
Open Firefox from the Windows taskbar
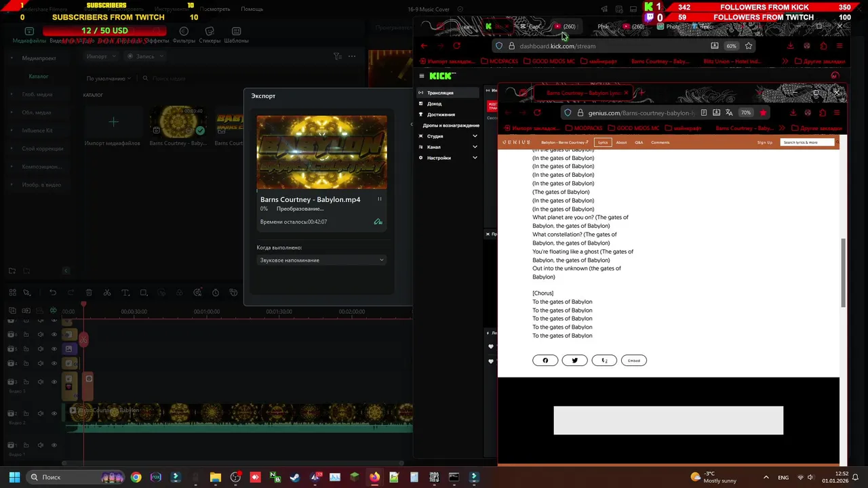pyautogui.click(x=374, y=477)
